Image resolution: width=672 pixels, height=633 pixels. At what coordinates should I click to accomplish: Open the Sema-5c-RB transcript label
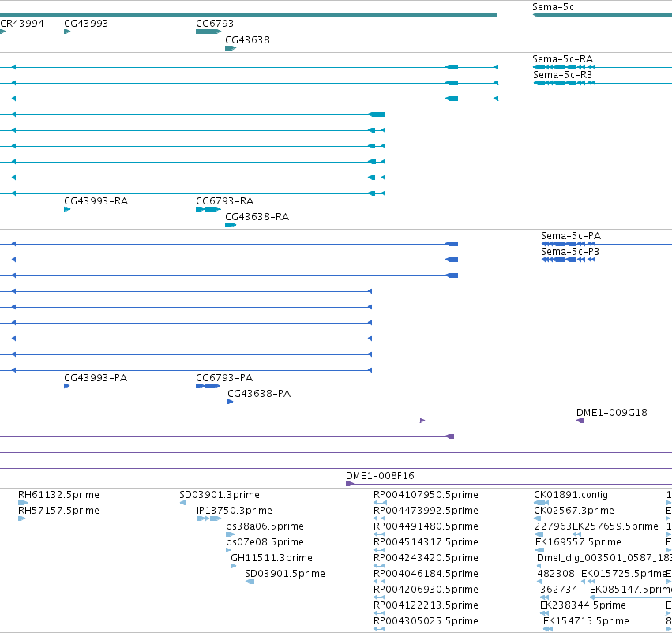[562, 74]
